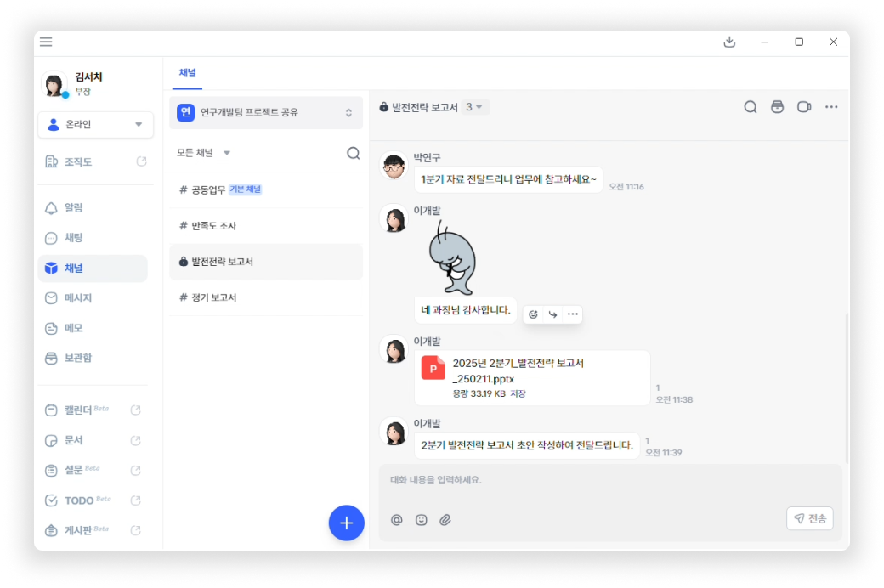The height and width of the screenshot is (588, 884).
Task: Open the hamburger menu at top left
Action: click(46, 42)
